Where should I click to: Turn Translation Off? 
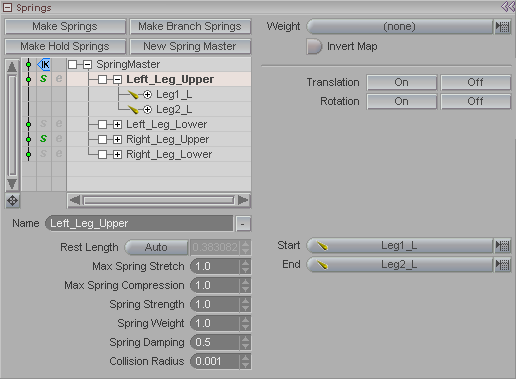475,82
